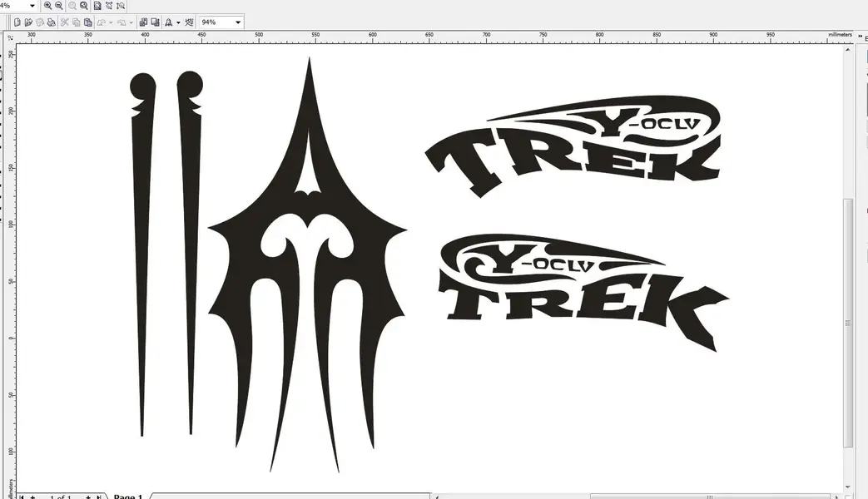Viewport: 868px width, 499px height.
Task: Click the Zoom to Page Height icon
Action: [121, 6]
